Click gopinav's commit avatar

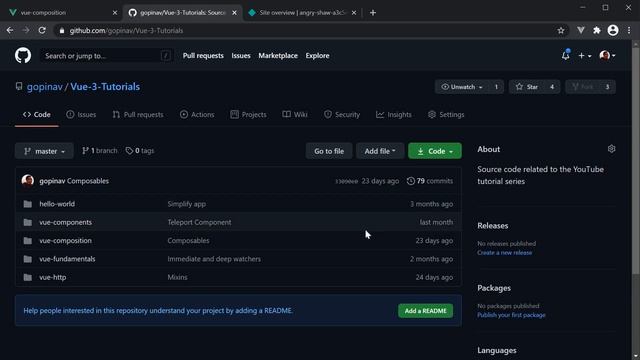(x=28, y=181)
